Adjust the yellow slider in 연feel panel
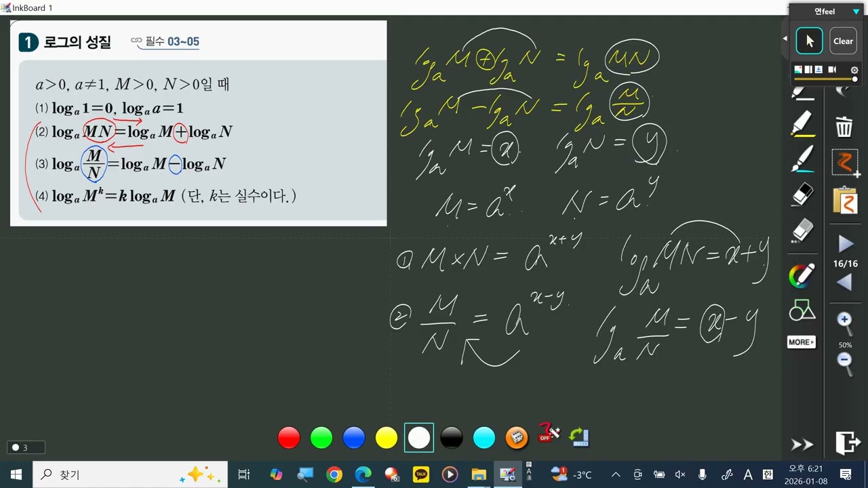 (x=825, y=79)
